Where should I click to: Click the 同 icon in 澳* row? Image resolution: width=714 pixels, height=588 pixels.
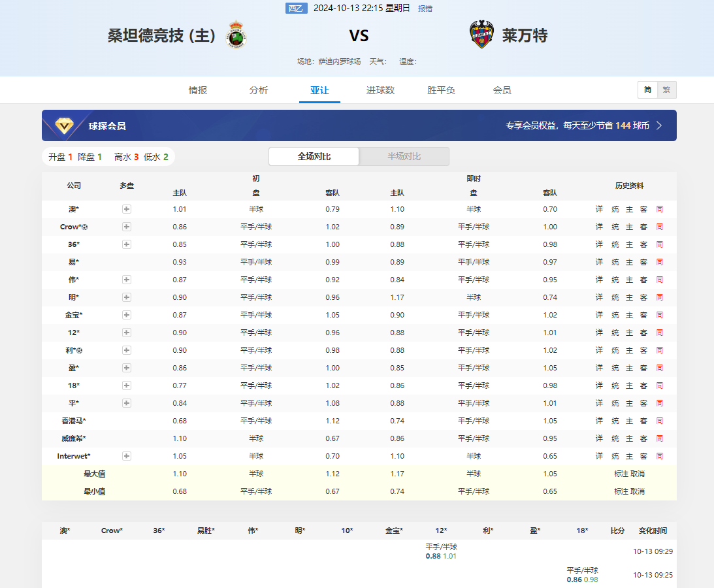coord(659,209)
